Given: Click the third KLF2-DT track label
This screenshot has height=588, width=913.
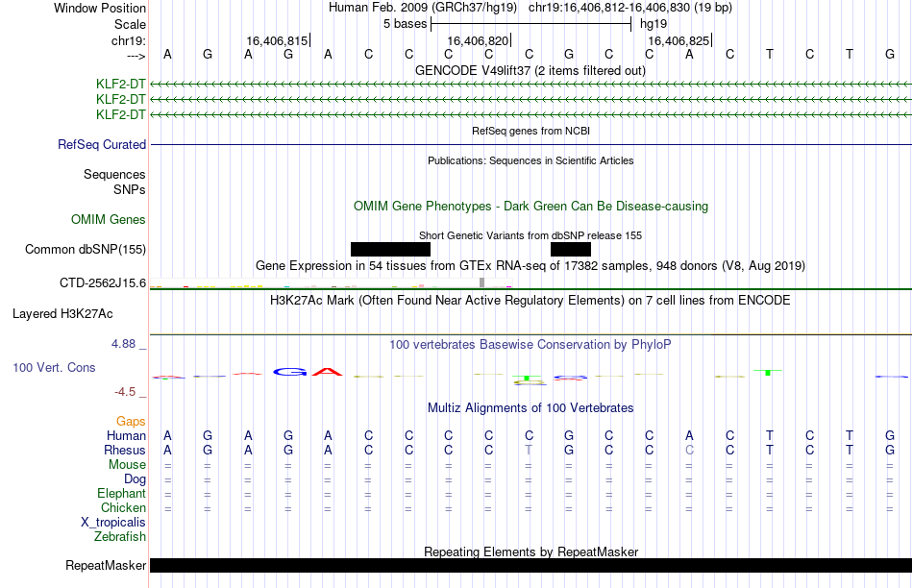Looking at the screenshot, I should click(x=120, y=114).
